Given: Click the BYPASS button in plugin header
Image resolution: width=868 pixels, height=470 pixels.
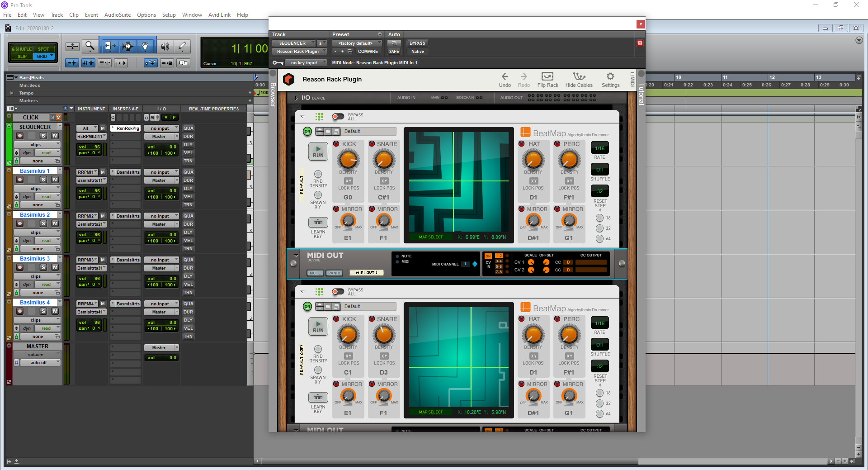Looking at the screenshot, I should click(417, 43).
